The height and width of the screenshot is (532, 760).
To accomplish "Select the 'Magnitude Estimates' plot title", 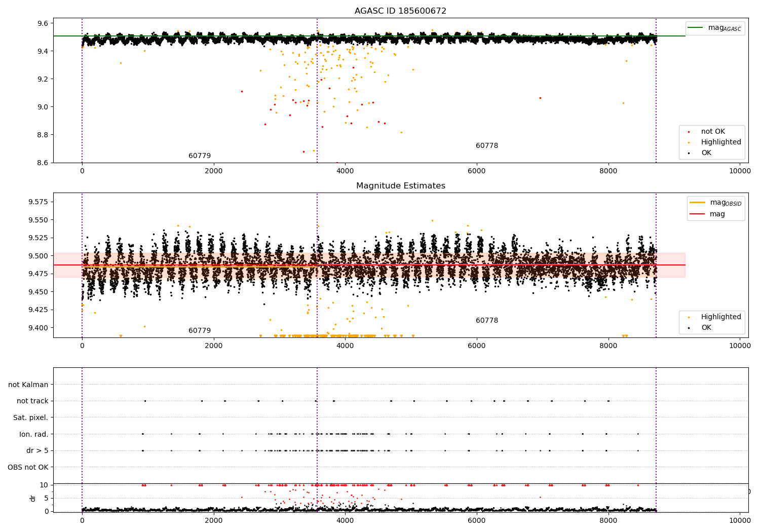I will [x=400, y=186].
